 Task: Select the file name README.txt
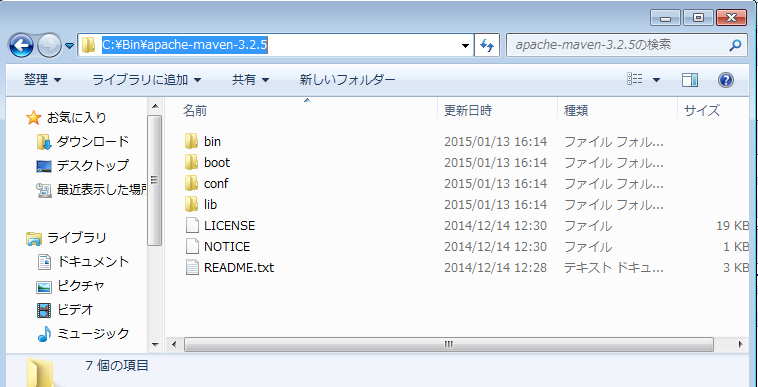(239, 268)
